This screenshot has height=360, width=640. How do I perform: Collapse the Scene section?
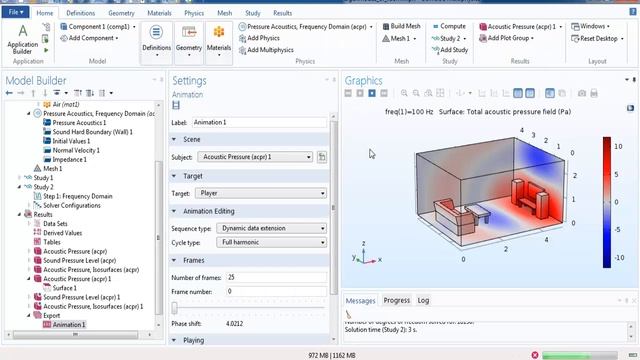tap(174, 140)
